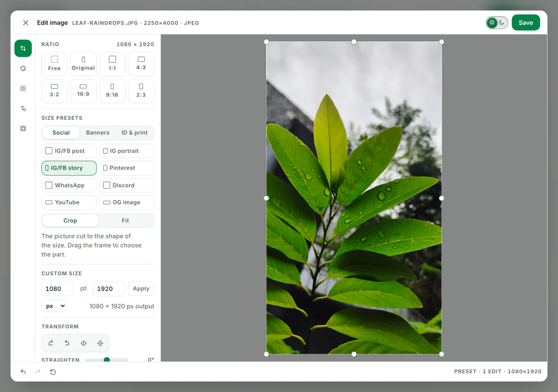This screenshot has width=558, height=392.
Task: Open the px units dropdown
Action: (54, 306)
